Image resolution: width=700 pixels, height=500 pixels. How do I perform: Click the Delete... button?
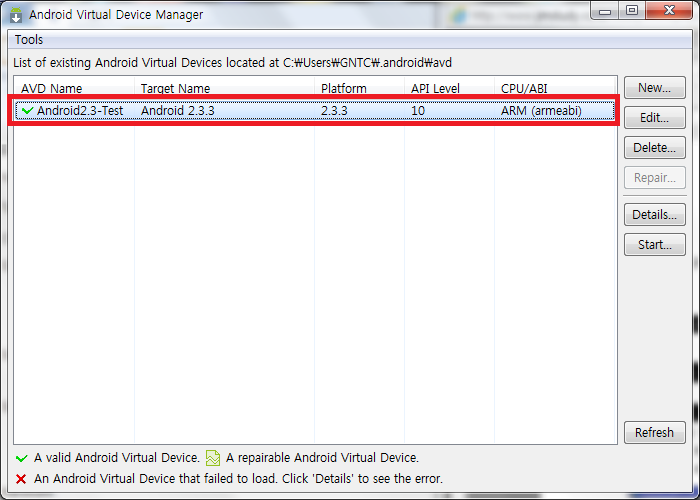(654, 147)
